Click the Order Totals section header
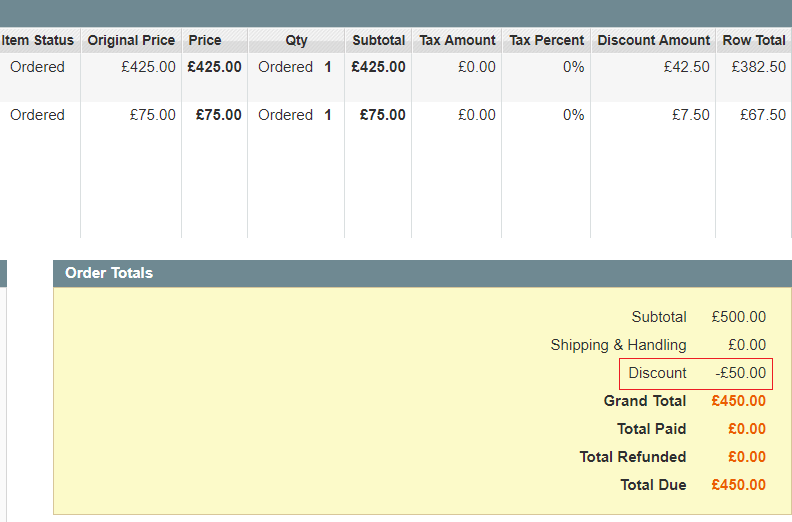The height and width of the screenshot is (522, 792). pyautogui.click(x=109, y=273)
